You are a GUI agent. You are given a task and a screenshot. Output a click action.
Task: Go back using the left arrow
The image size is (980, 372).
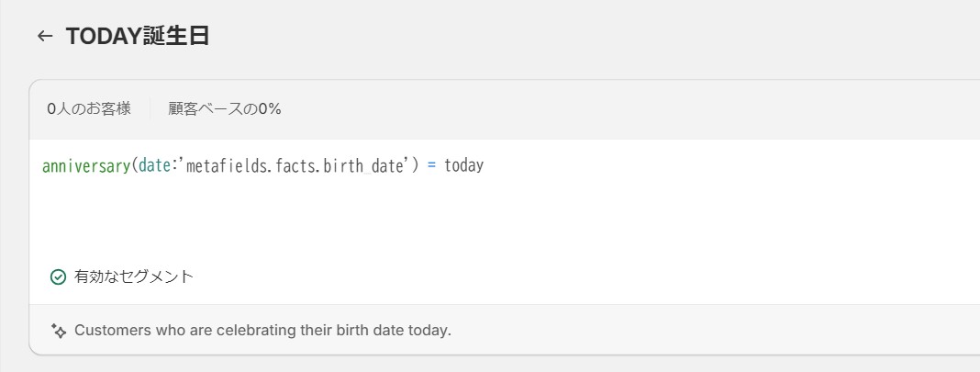coord(45,36)
